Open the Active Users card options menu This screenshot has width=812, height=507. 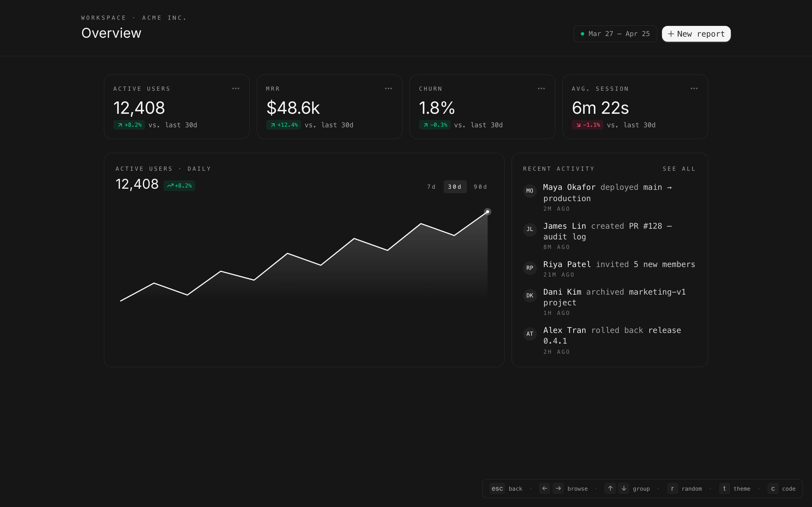point(235,88)
